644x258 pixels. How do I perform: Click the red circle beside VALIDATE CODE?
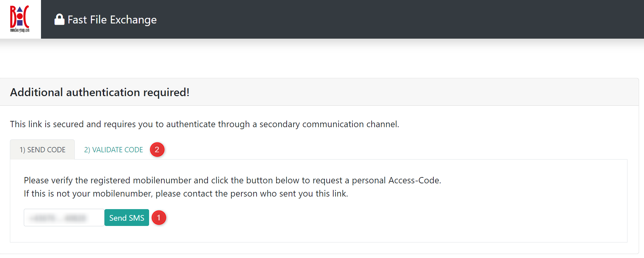[157, 150]
